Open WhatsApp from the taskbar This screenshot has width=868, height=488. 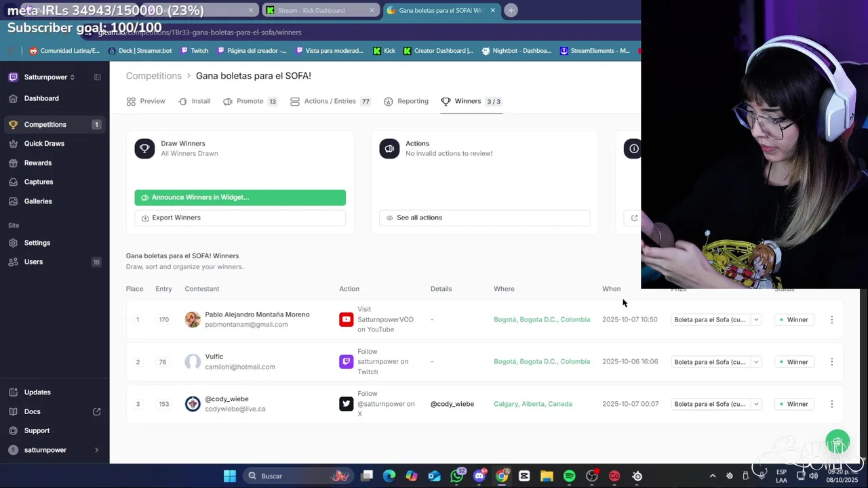tap(457, 476)
